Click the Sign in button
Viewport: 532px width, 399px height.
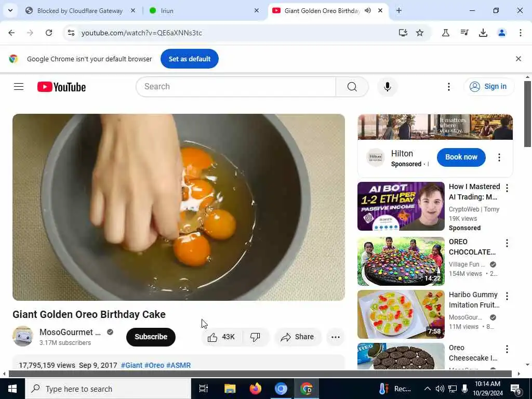tap(489, 87)
